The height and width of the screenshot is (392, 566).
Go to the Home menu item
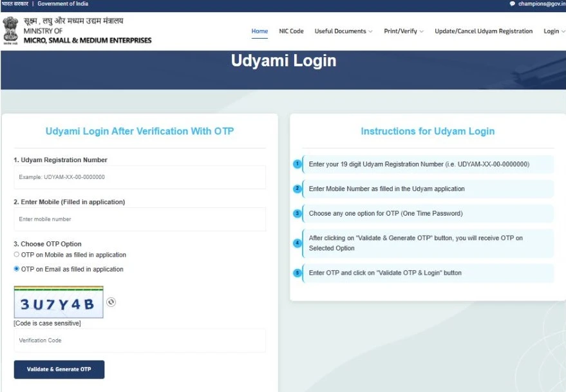[259, 31]
